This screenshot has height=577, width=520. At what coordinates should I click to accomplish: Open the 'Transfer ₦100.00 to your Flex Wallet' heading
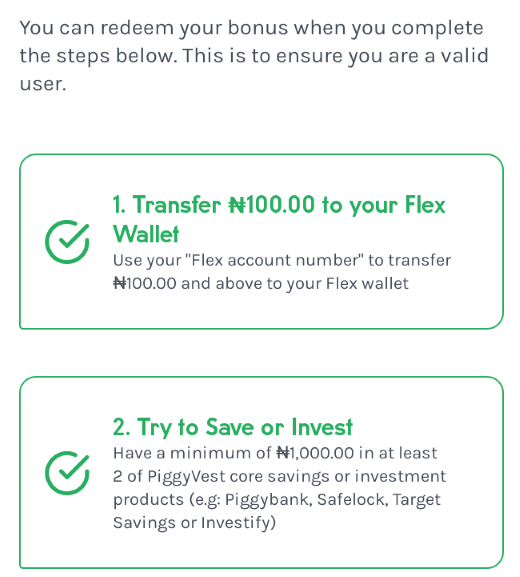point(279,219)
